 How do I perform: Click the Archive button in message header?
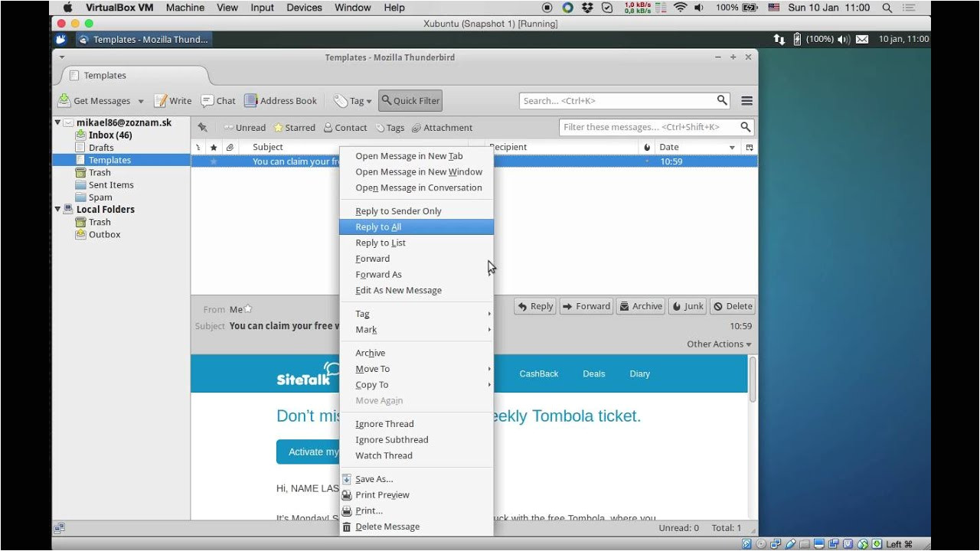point(641,306)
